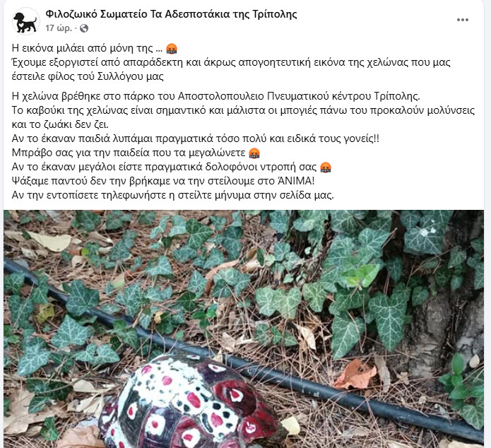
Task: Open the '17 ώρ.' post timestamp
Action: tap(59, 28)
